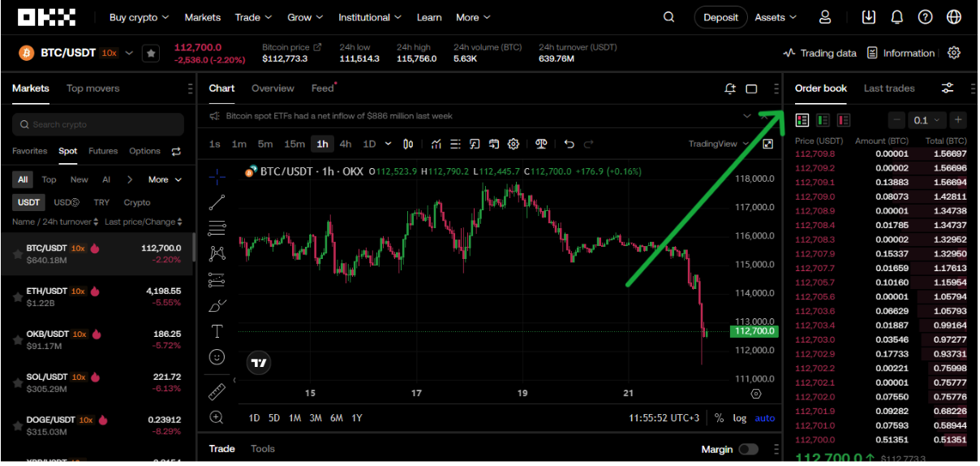The width and height of the screenshot is (980, 466).
Task: Expand the More category filter
Action: 165,179
